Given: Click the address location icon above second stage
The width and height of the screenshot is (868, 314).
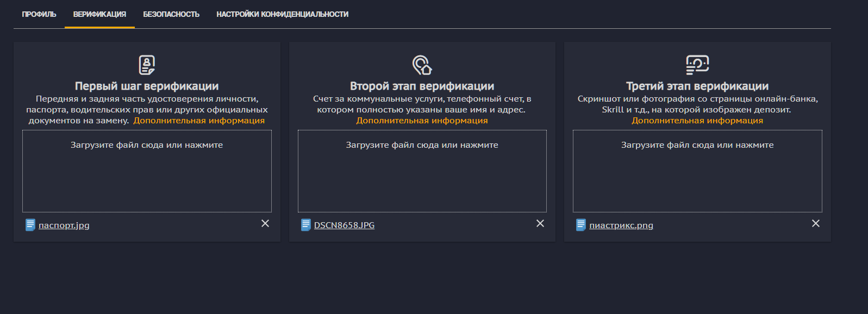Looking at the screenshot, I should pyautogui.click(x=422, y=65).
